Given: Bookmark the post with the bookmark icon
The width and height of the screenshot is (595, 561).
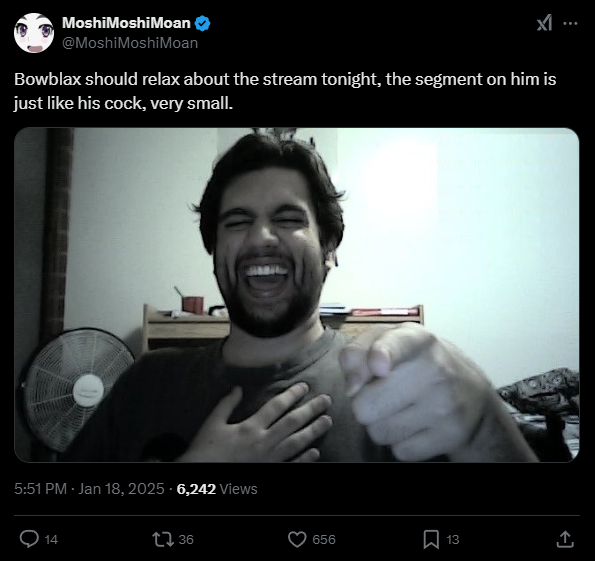Looking at the screenshot, I should pyautogui.click(x=431, y=539).
